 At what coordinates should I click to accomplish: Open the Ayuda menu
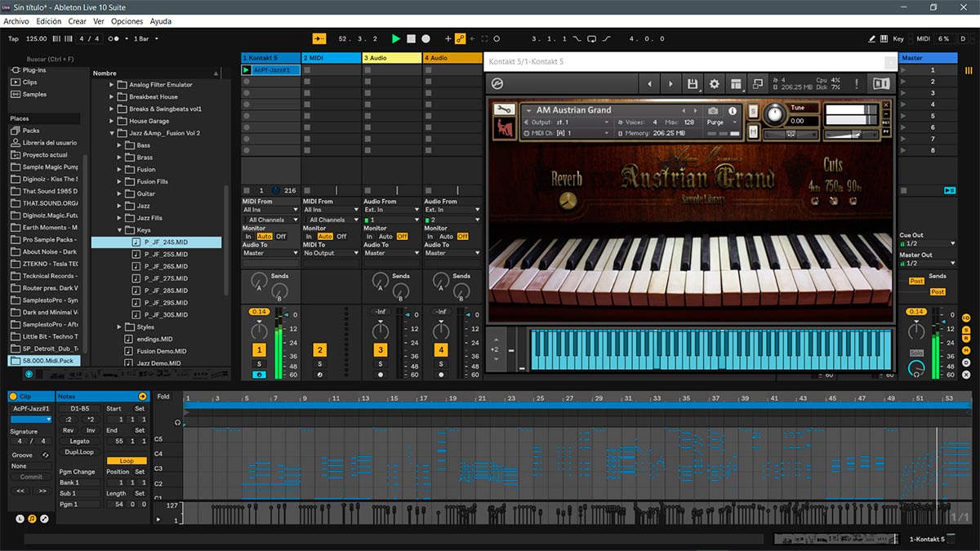point(161,21)
